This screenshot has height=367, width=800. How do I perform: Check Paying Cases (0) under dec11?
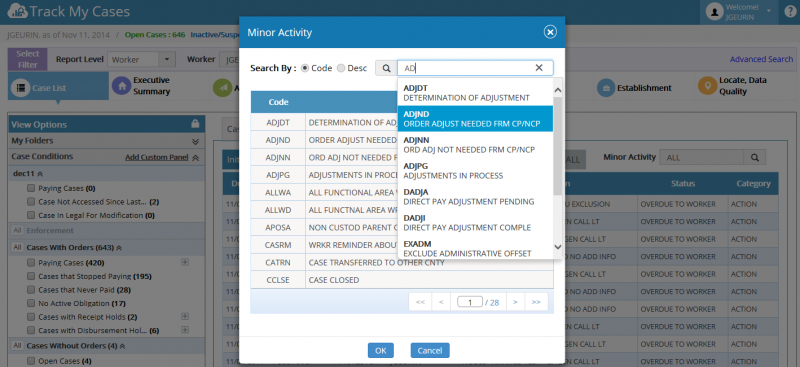coord(31,188)
